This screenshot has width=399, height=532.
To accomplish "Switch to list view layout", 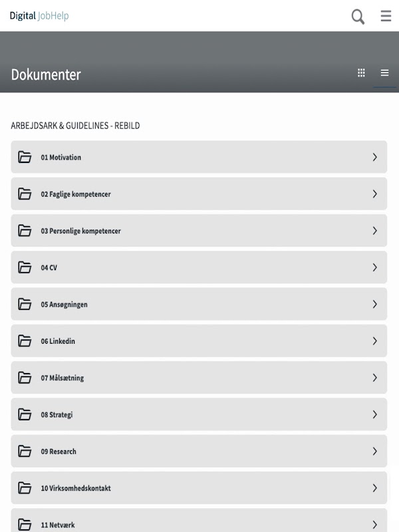I will coord(384,72).
